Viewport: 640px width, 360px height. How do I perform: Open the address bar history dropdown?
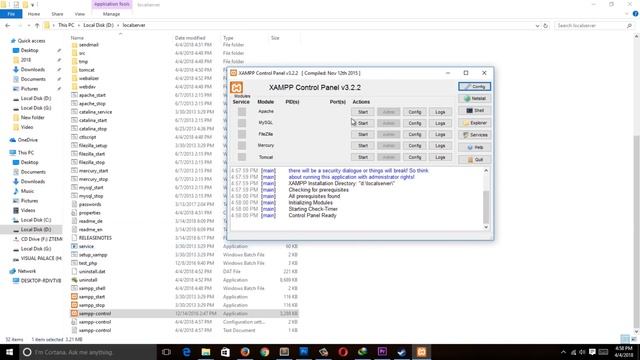coord(537,25)
